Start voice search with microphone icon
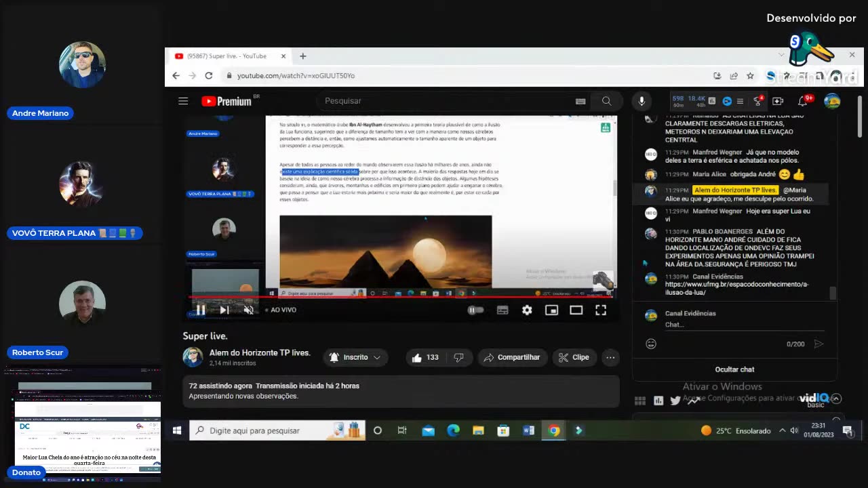Image resolution: width=868 pixels, height=488 pixels. click(642, 101)
